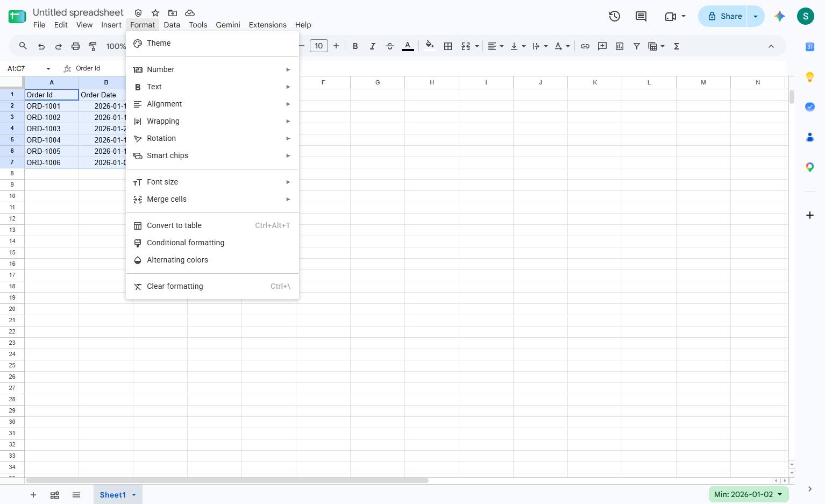
Task: Star the Untitled spreadsheet
Action: coord(155,12)
